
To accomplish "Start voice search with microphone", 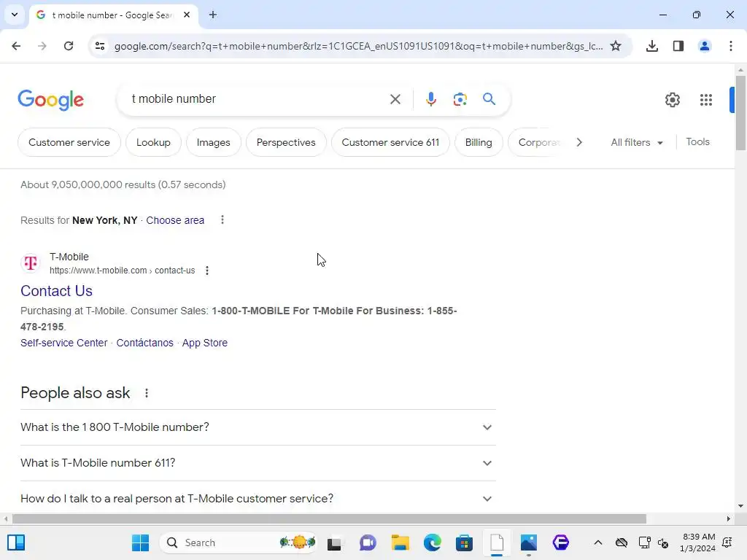I will [430, 99].
